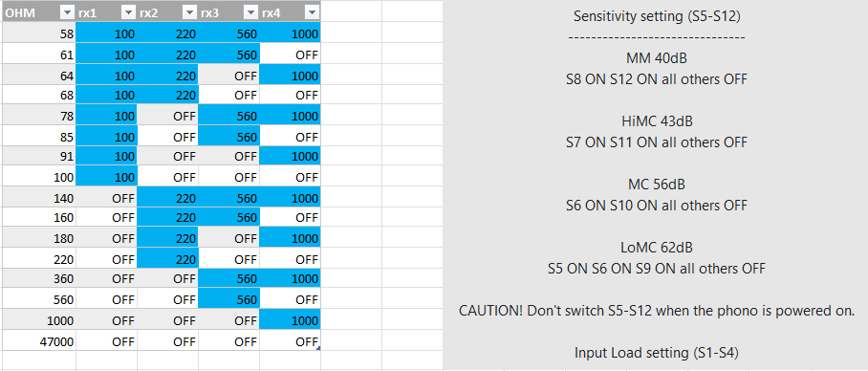The height and width of the screenshot is (371, 868).
Task: Open the OHM column filter dropdown
Action: 66,12
